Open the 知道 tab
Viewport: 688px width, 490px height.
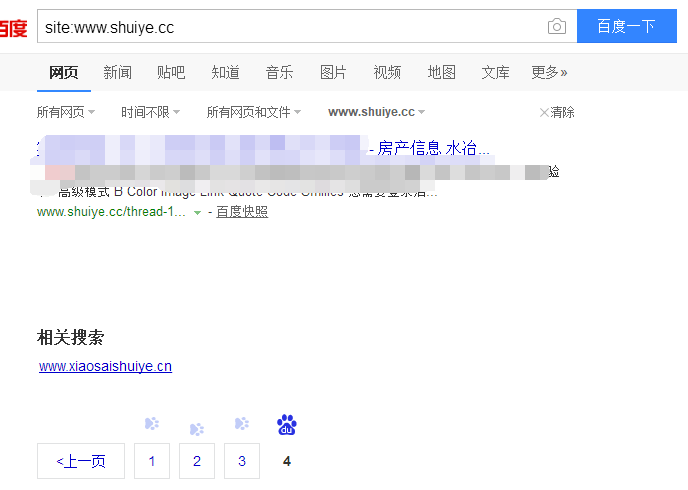225,72
